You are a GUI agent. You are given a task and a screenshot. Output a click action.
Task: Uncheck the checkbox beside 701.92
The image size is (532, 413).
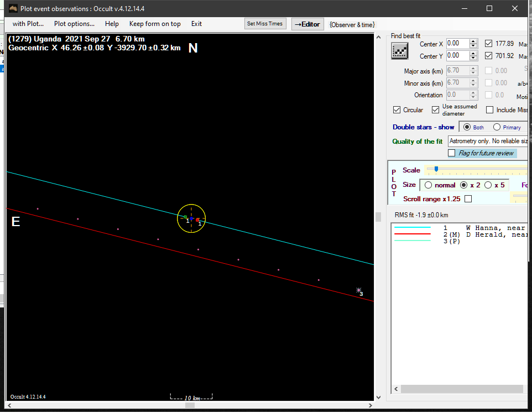tap(488, 56)
